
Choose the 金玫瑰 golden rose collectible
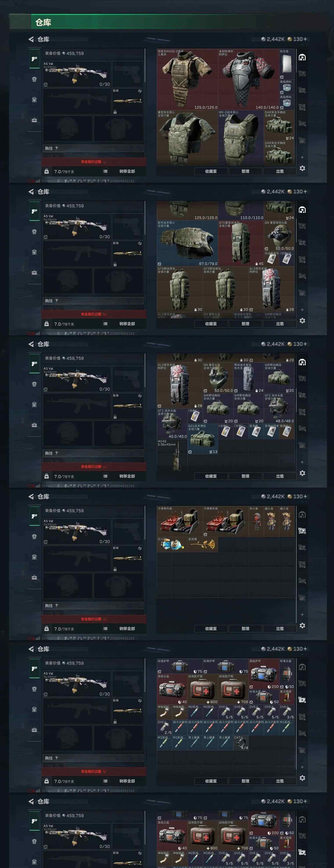[x=203, y=544]
